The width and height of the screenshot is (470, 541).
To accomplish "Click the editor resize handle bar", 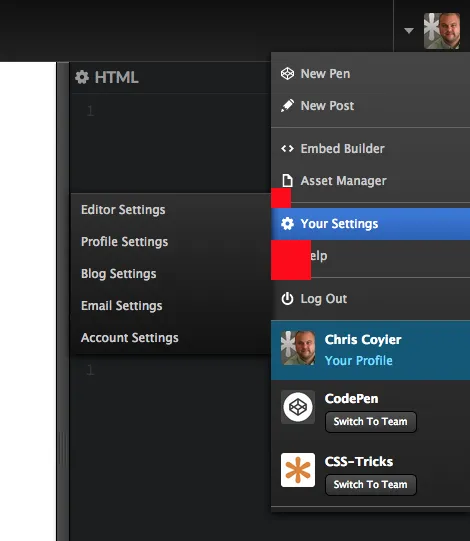I will tap(63, 448).
